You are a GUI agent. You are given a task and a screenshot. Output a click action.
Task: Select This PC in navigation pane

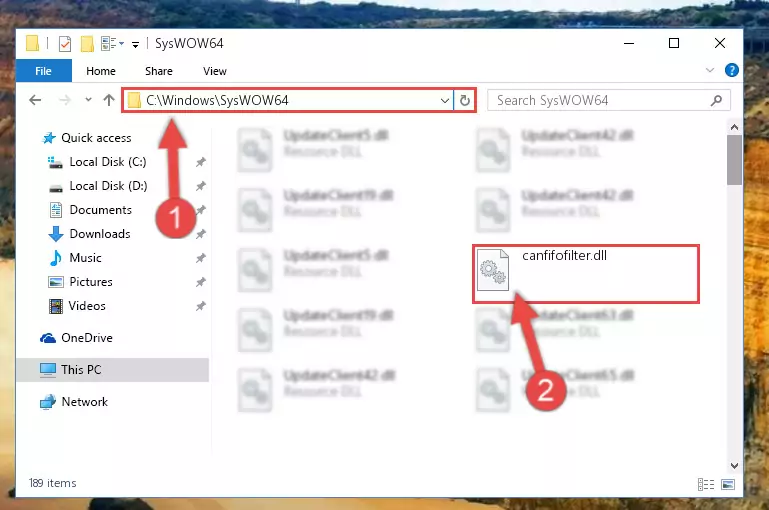(112, 370)
